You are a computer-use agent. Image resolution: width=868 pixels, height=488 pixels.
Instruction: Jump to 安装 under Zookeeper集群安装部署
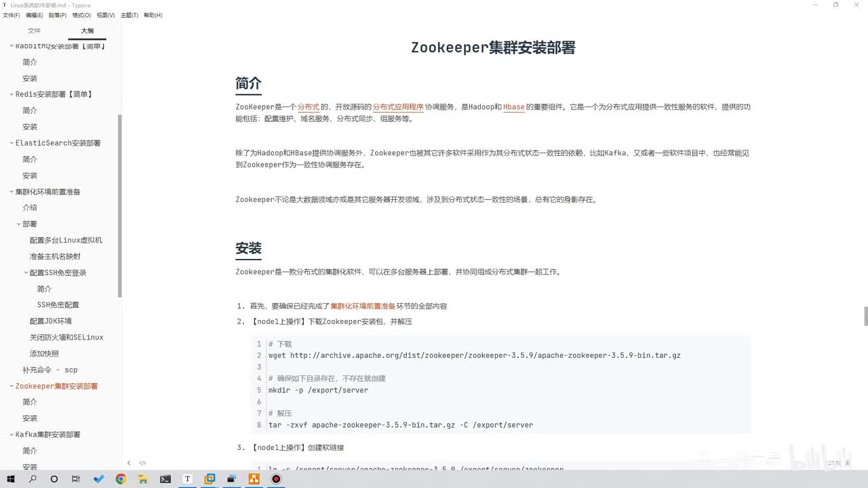point(30,418)
